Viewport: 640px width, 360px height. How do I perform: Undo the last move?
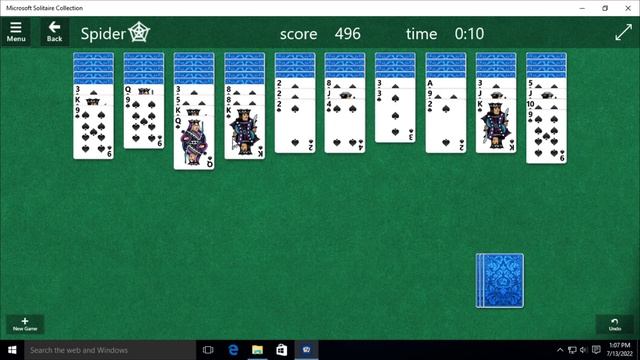click(615, 324)
